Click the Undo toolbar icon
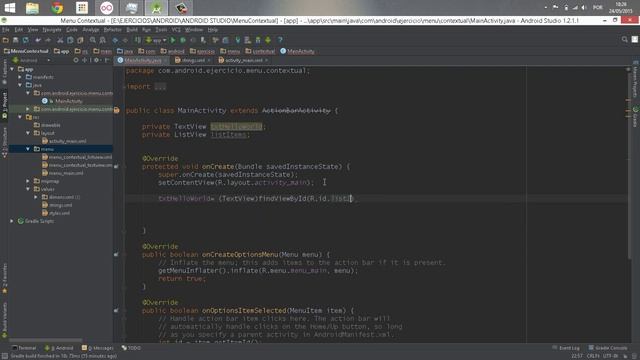 pos(38,40)
